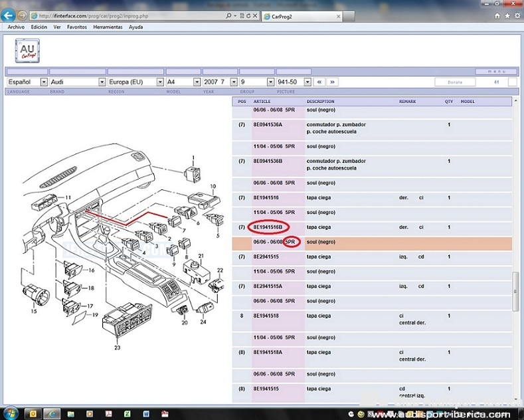This screenshot has height=420, width=524.
Task: Open Excel from the taskbar
Action: click(x=128, y=413)
